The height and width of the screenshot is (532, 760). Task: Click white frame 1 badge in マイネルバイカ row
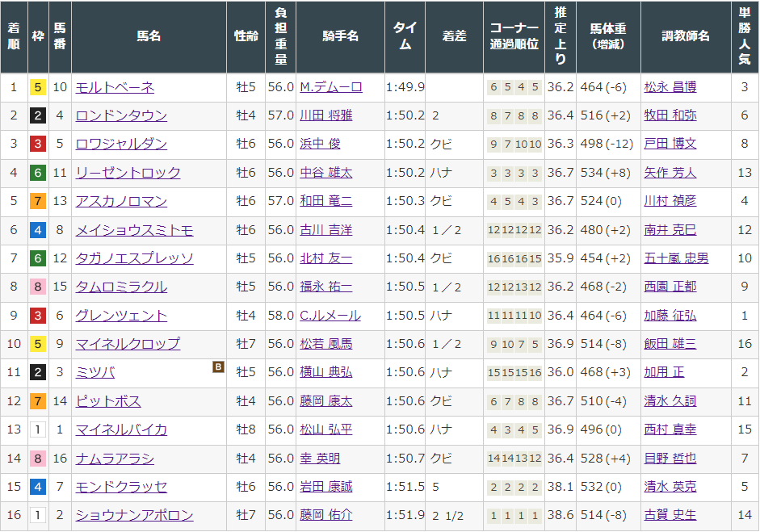click(38, 430)
